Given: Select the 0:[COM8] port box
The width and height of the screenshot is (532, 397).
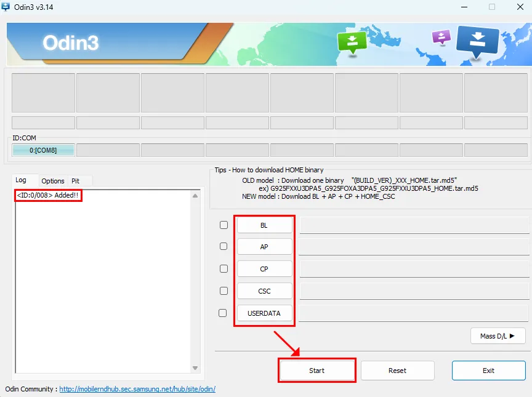Looking at the screenshot, I should pos(43,150).
